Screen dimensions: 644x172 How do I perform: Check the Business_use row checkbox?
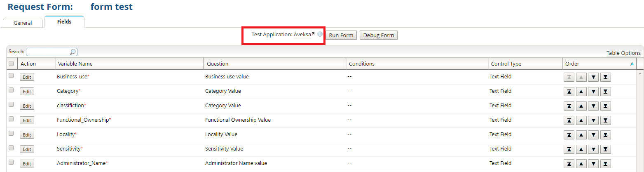click(x=11, y=75)
